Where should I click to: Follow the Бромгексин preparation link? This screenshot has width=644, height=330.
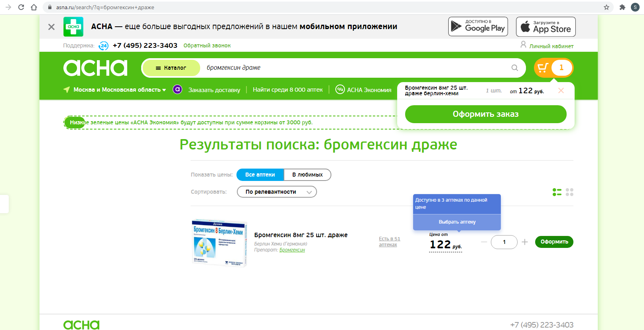pyautogui.click(x=292, y=250)
